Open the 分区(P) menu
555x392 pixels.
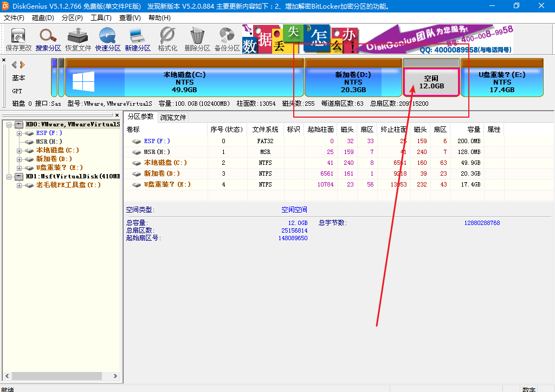coord(72,18)
